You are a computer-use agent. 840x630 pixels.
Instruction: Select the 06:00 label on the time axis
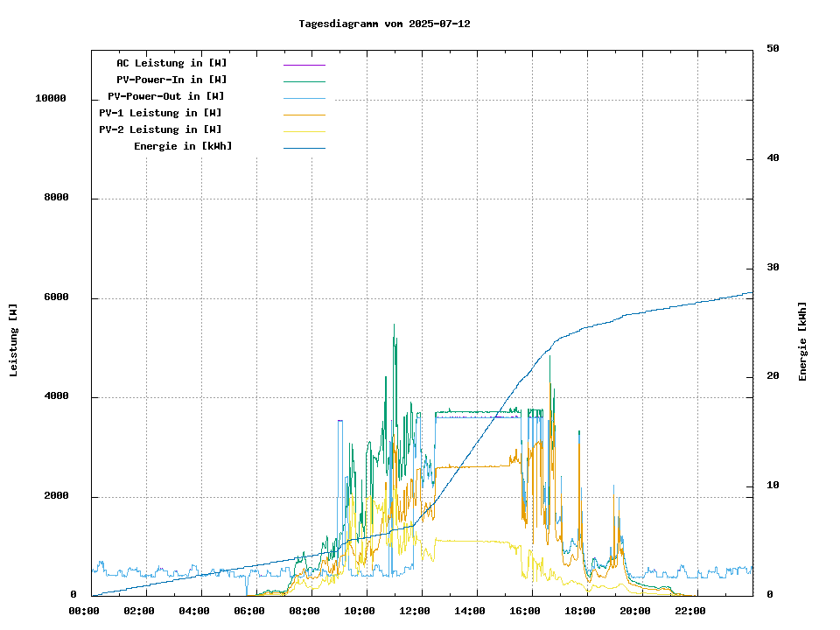(x=256, y=611)
